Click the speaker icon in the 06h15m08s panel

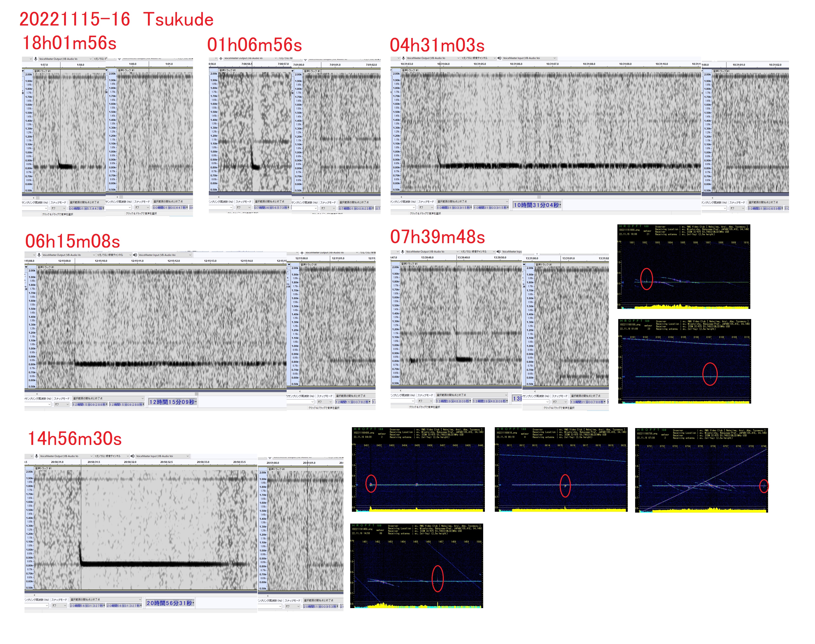[x=135, y=255]
